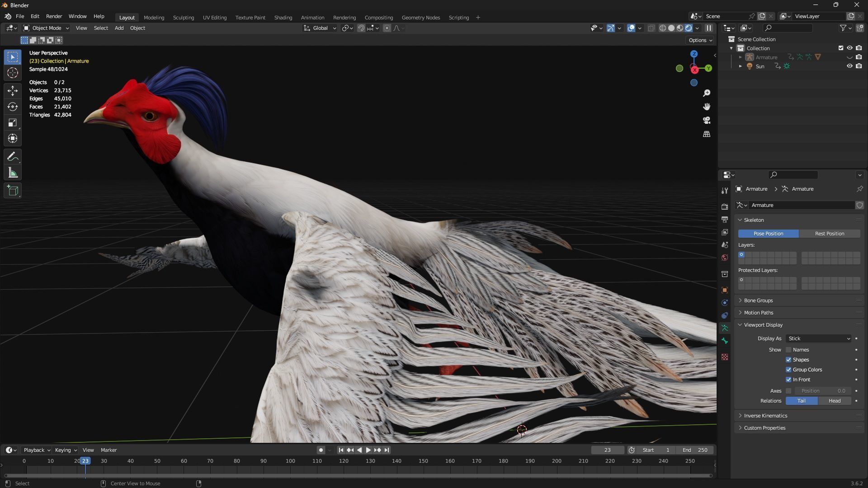This screenshot has height=488, width=868.
Task: Click the Pose Position button
Action: 768,234
